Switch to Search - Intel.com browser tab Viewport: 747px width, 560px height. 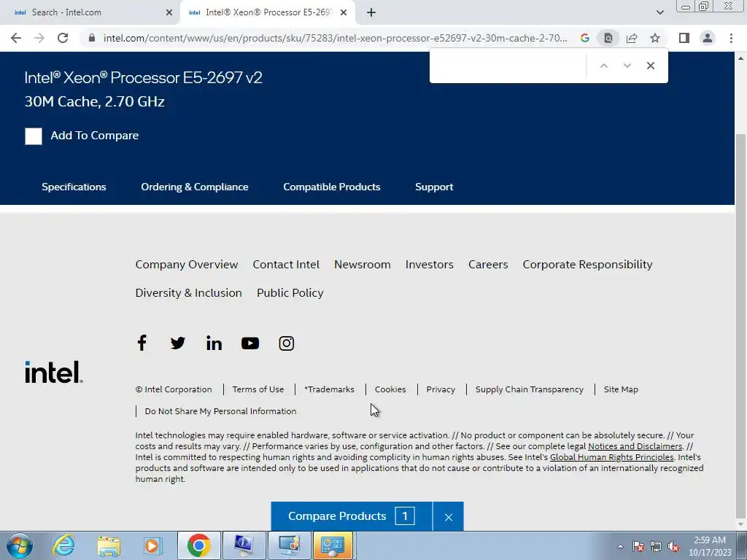tap(90, 12)
